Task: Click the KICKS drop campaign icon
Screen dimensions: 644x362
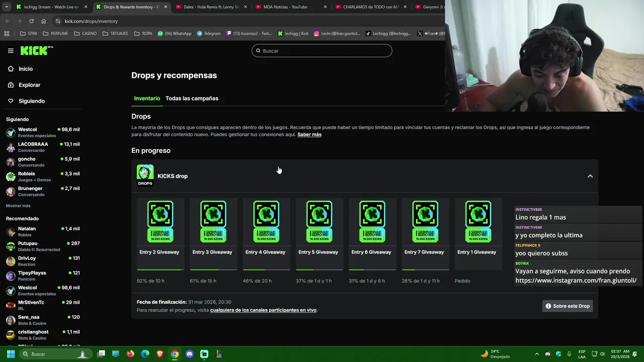Action: 145,175
